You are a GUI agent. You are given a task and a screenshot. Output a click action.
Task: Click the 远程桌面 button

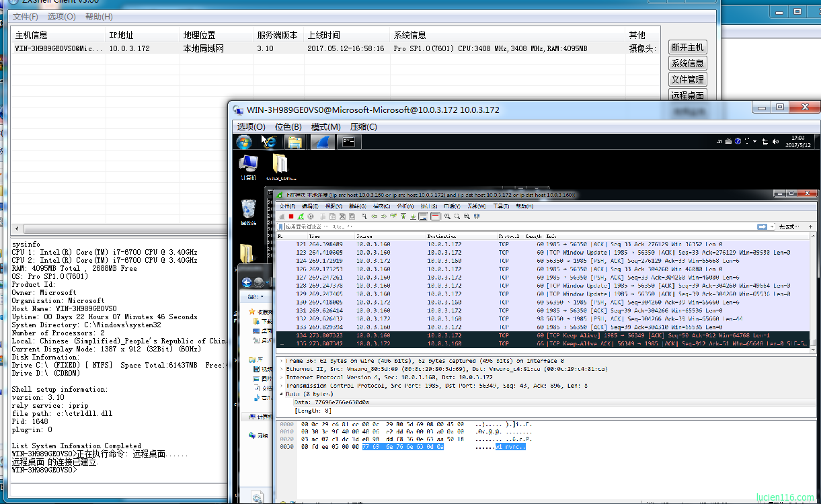coord(687,95)
